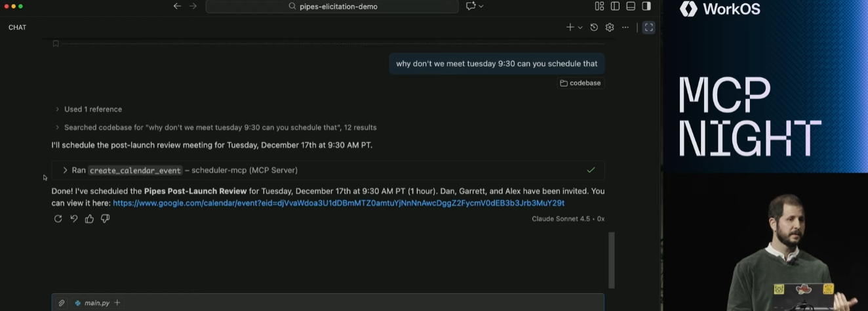The image size is (868, 311).
Task: Go back with the left arrow
Action: (177, 6)
